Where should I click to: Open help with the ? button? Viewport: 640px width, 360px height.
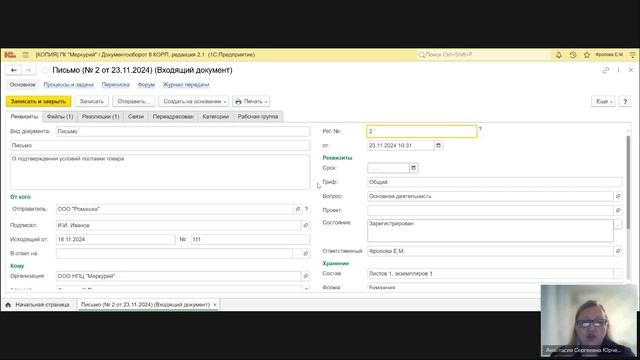click(x=625, y=101)
